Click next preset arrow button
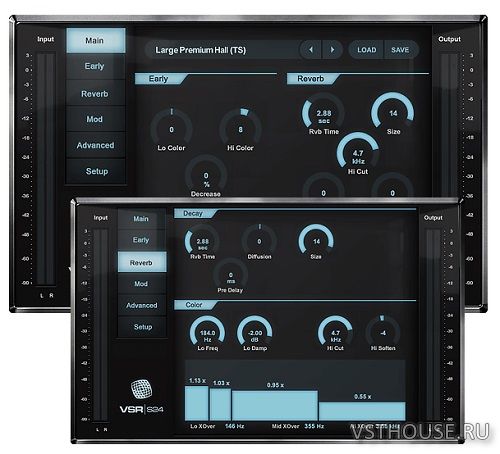The width and height of the screenshot is (500, 454). pos(332,50)
